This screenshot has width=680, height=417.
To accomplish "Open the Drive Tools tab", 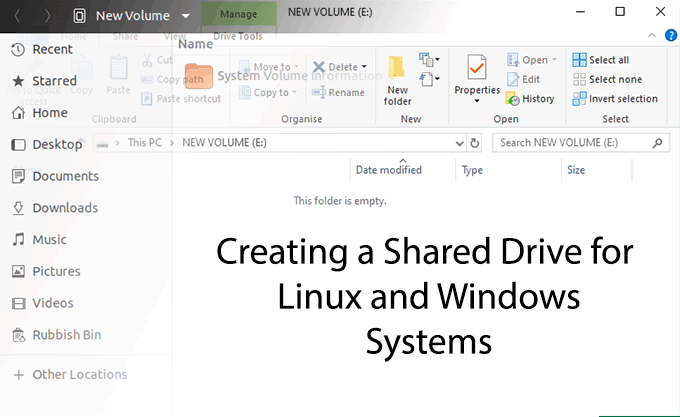I will pos(236,36).
